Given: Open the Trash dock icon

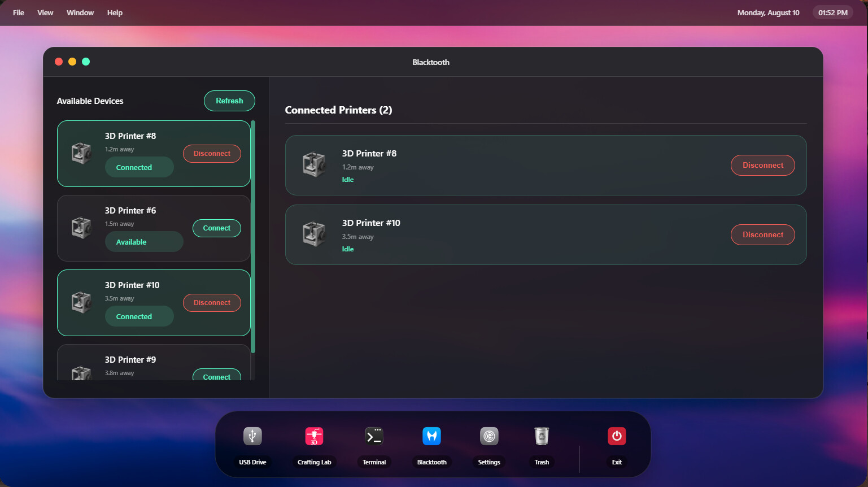Looking at the screenshot, I should (542, 436).
